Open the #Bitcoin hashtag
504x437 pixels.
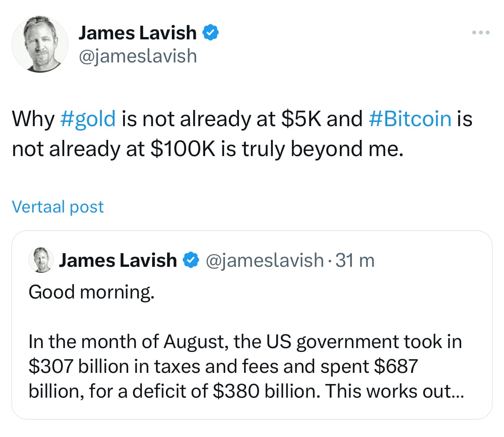[x=410, y=118]
